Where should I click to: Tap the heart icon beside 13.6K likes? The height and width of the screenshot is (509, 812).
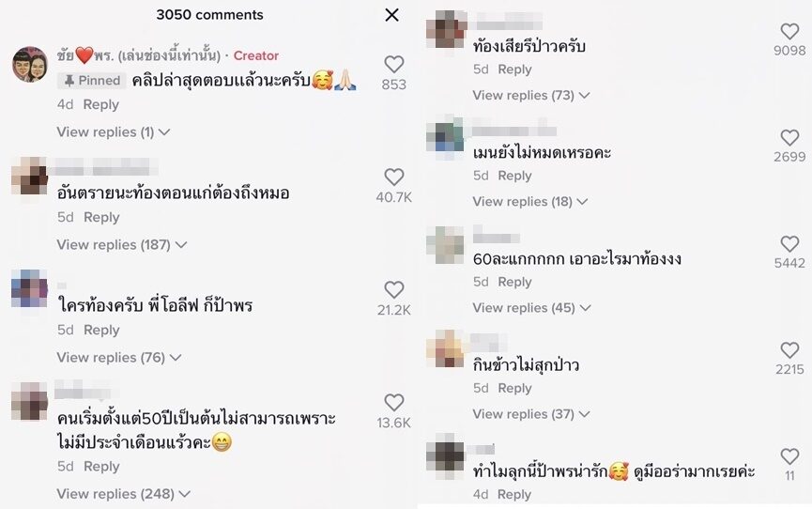click(394, 403)
